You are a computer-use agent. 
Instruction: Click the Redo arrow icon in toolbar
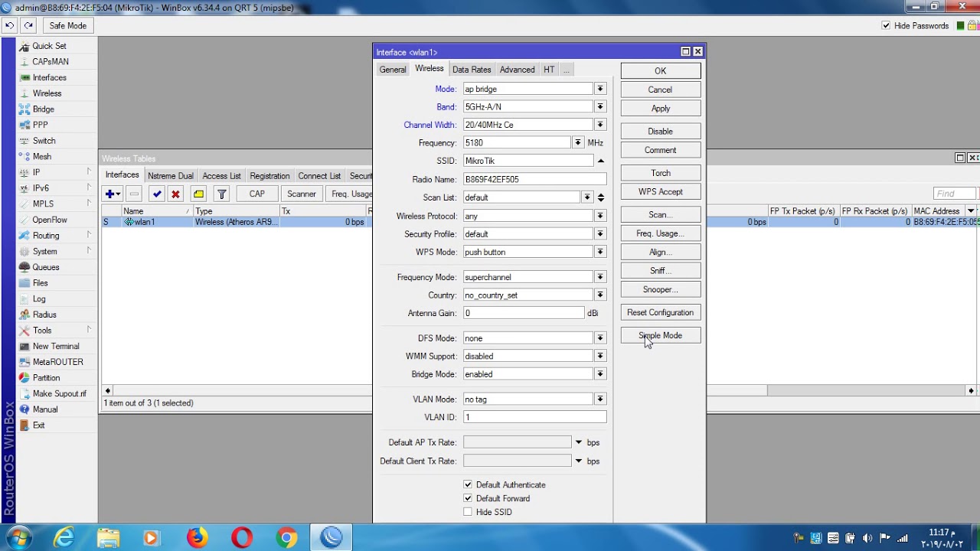point(28,25)
